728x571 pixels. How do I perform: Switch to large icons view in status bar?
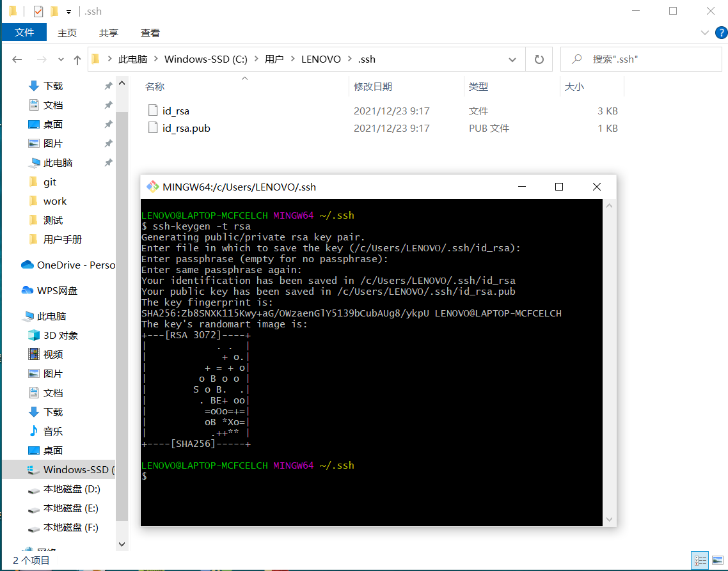click(718, 561)
